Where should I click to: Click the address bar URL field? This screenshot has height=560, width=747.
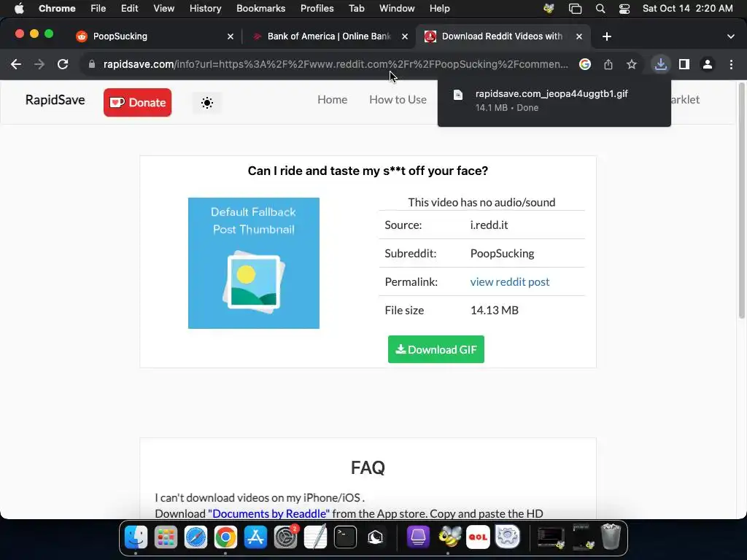point(336,64)
